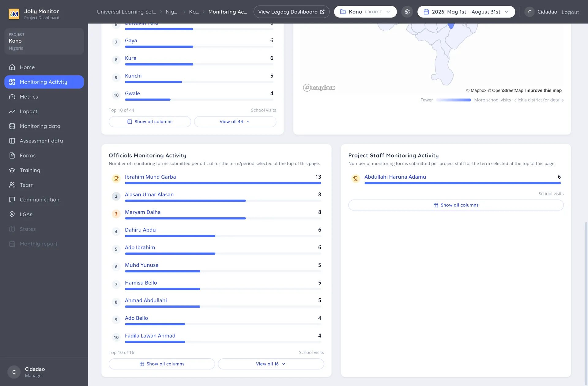Image resolution: width=588 pixels, height=386 pixels.
Task: Open Kunchi district link
Action: pyautogui.click(x=133, y=76)
